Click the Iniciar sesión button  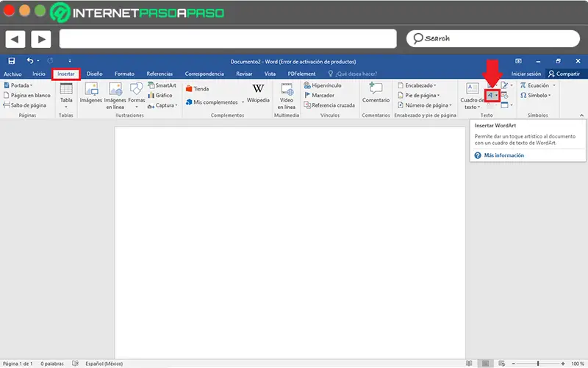point(526,74)
